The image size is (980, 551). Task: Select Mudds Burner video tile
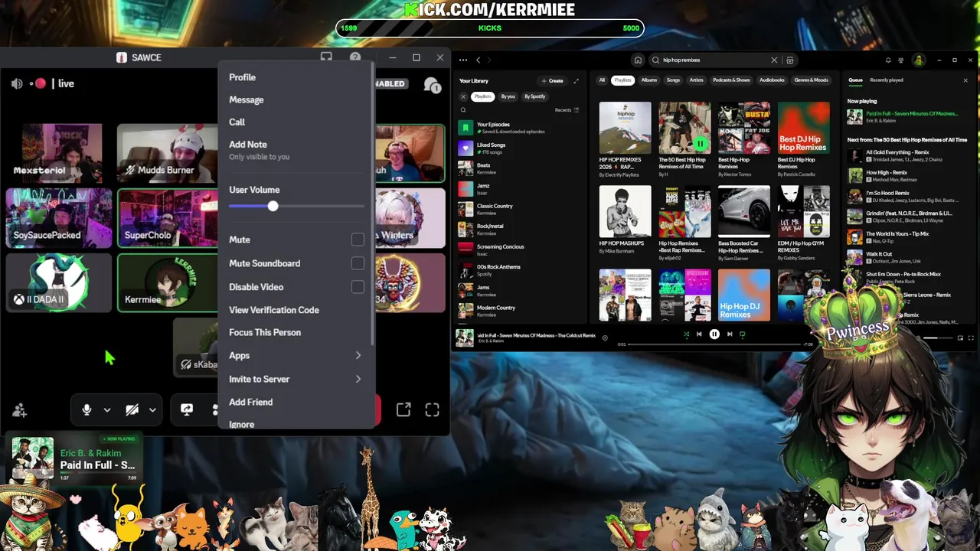166,153
